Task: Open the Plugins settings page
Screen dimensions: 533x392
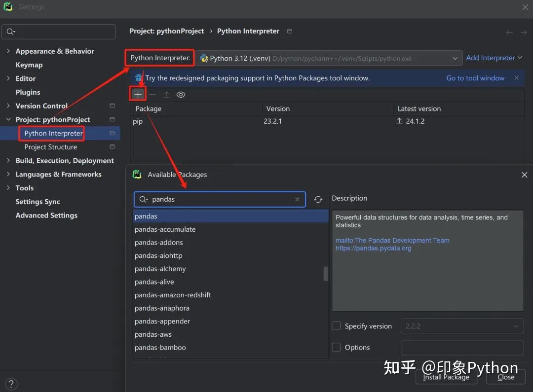Action: coord(28,92)
